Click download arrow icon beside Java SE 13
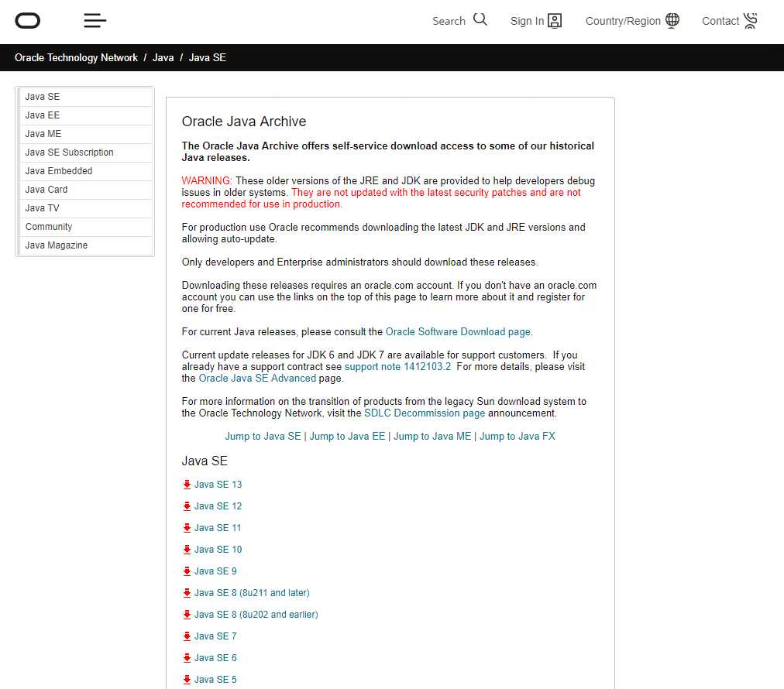Screen dimensions: 784x689 pyautogui.click(x=187, y=485)
